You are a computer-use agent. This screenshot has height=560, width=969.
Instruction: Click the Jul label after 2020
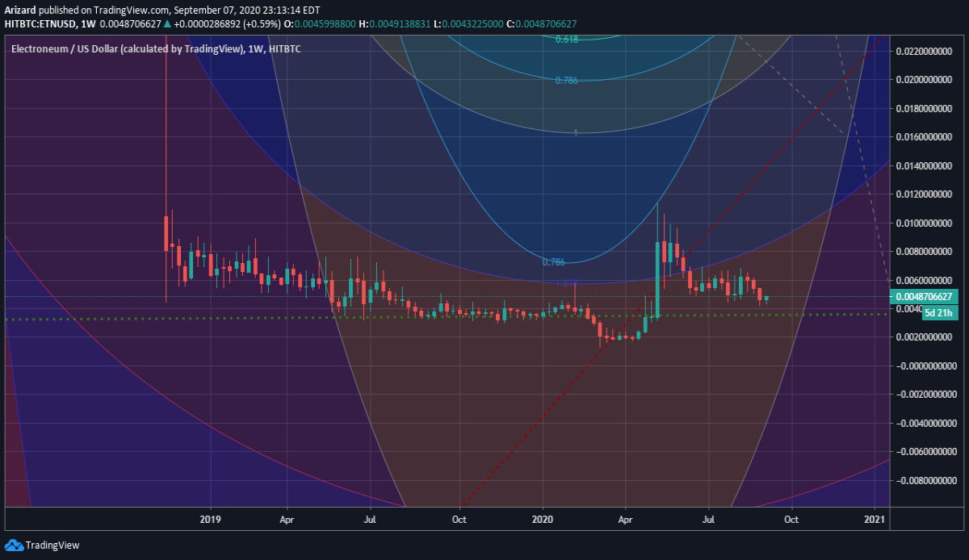point(708,520)
